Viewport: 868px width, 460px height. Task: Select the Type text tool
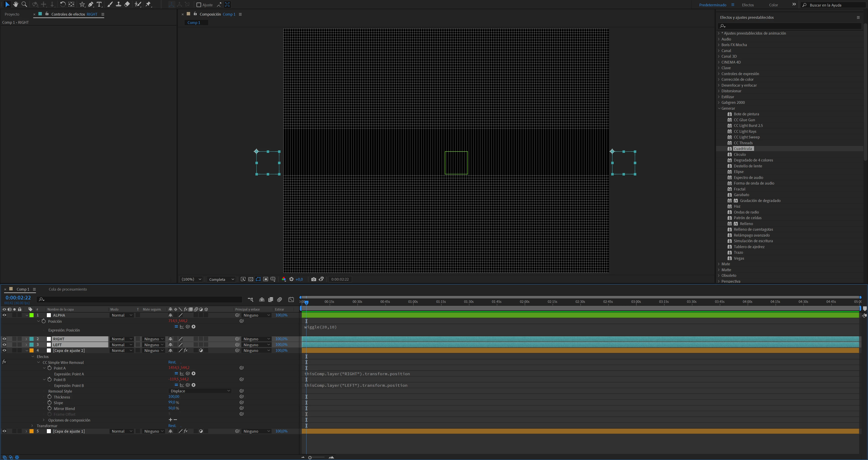pos(99,4)
